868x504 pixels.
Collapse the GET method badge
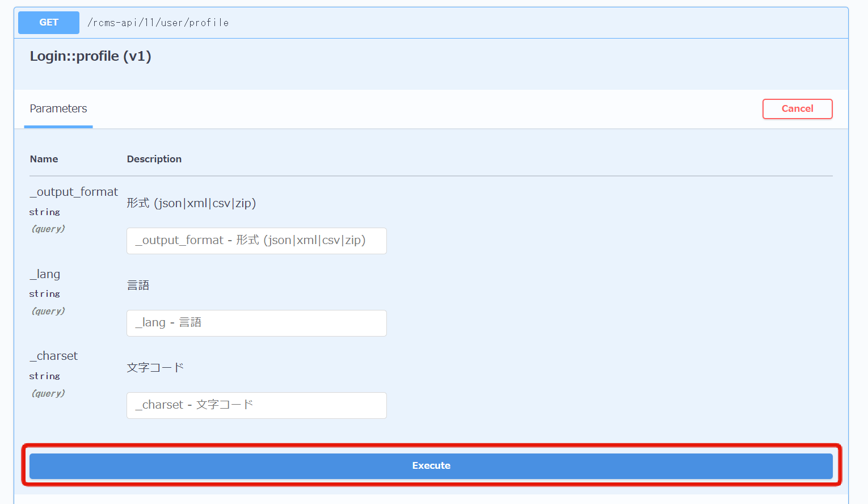click(49, 23)
